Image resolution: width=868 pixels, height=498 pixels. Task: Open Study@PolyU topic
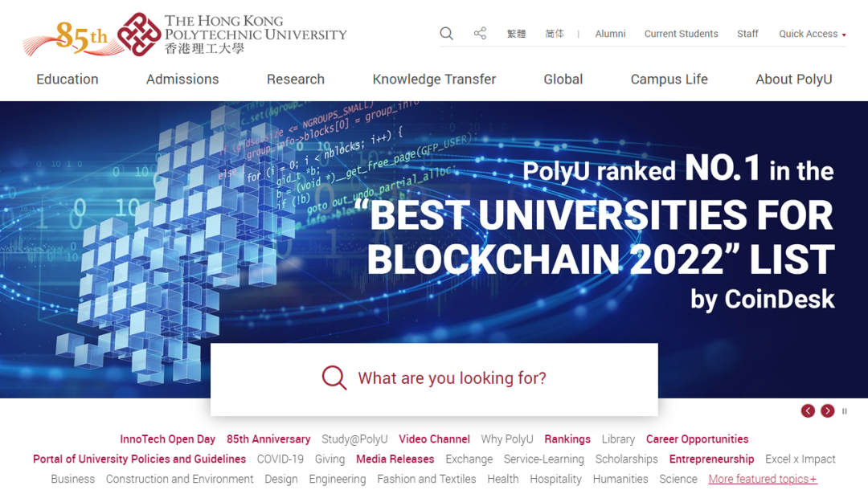(354, 439)
